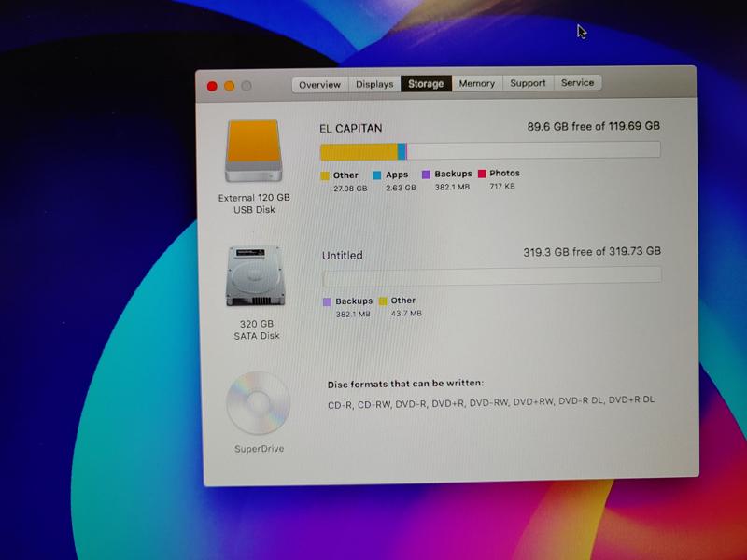The image size is (747, 560).
Task: Open the Memory tab
Action: 477,83
